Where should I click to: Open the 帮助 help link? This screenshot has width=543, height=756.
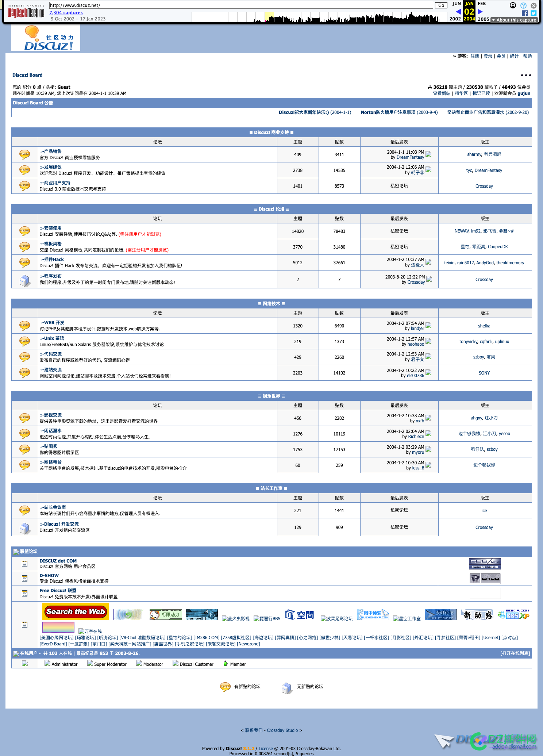[527, 56]
